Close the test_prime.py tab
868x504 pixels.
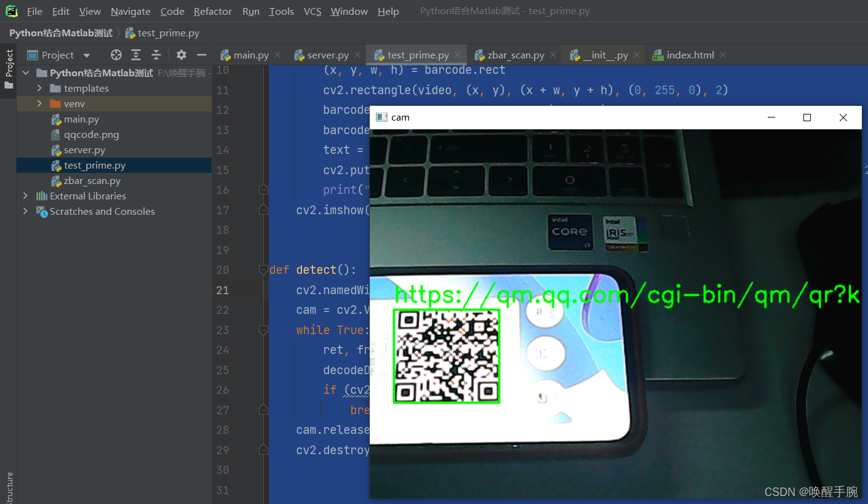coord(458,55)
